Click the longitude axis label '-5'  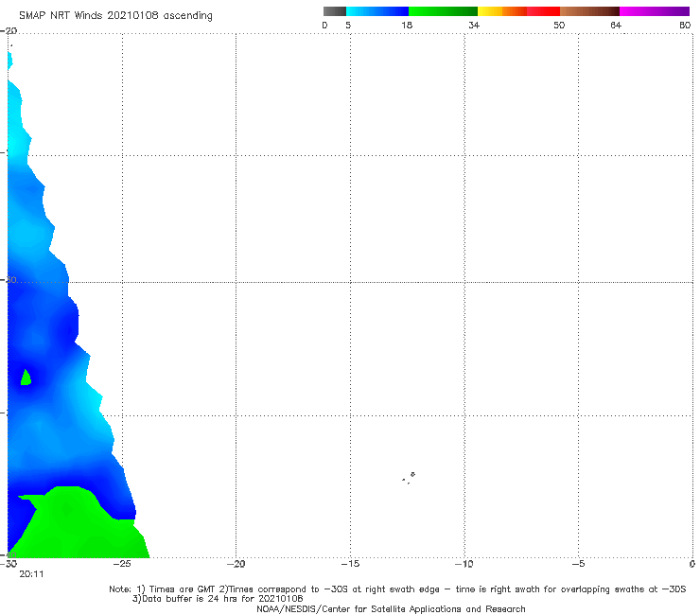[578, 564]
